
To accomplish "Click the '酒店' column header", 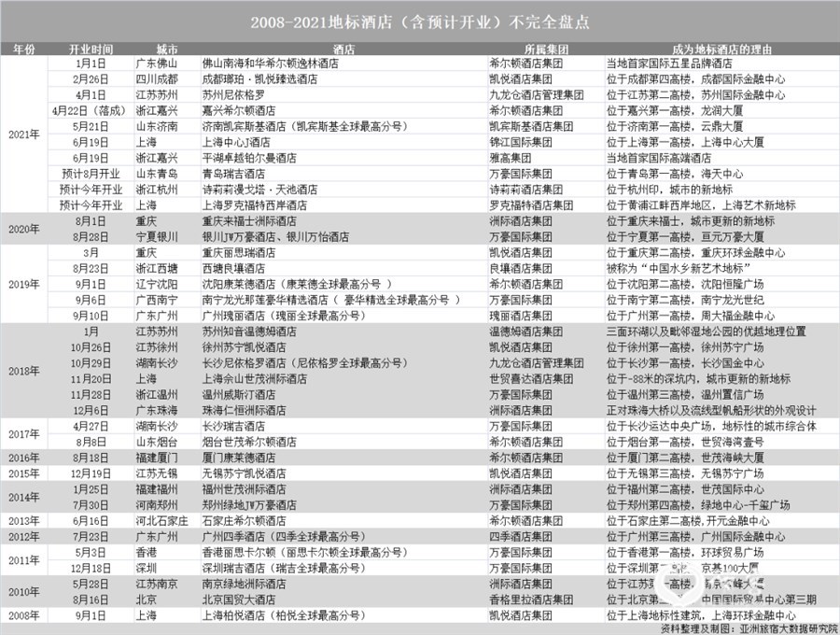I will (343, 49).
